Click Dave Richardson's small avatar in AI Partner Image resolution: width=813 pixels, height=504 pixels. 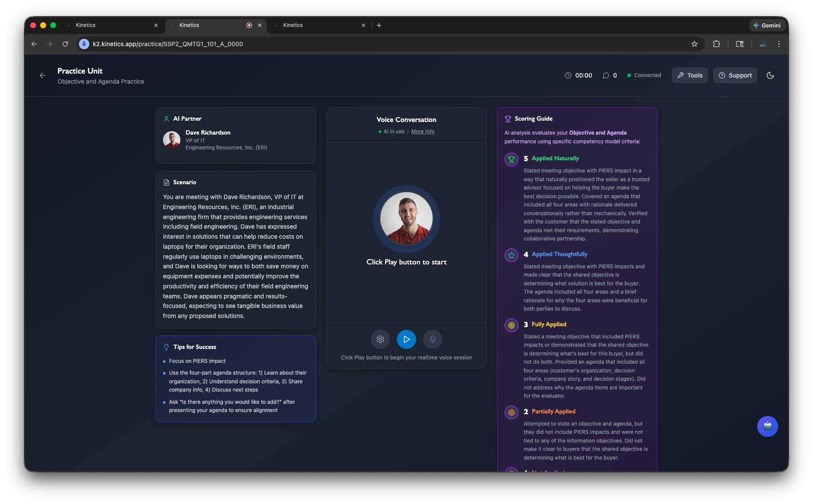point(172,140)
